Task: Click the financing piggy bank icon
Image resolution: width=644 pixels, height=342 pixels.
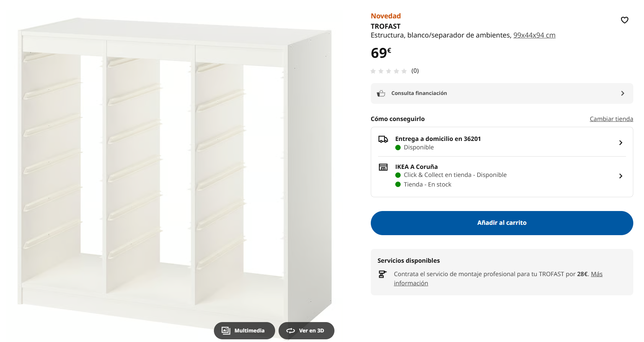Action: pyautogui.click(x=381, y=93)
